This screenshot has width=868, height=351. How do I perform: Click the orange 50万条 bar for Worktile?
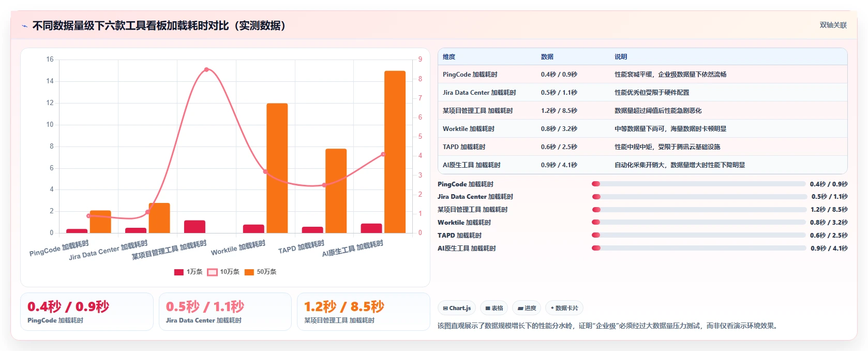(277, 168)
